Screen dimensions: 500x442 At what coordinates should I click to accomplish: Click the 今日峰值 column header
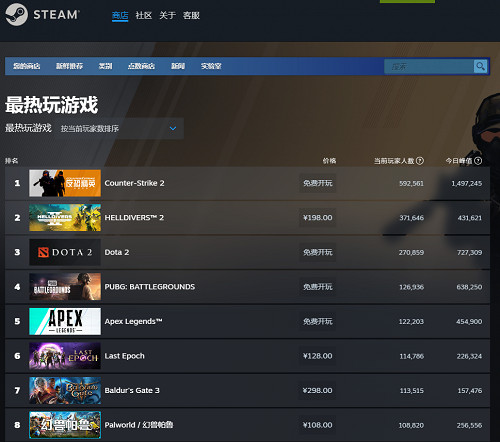click(459, 161)
